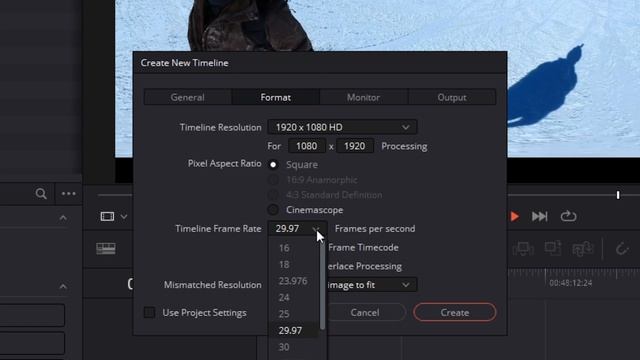Click the Cancel button

pos(365,312)
